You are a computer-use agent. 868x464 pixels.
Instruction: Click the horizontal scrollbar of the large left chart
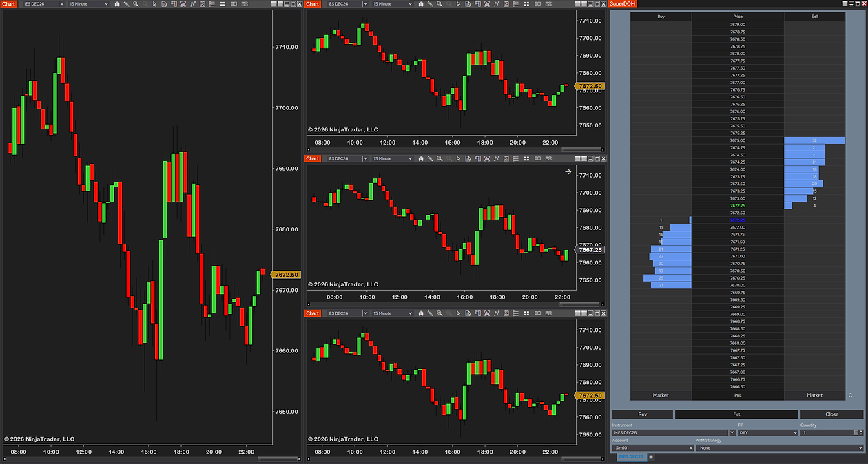(278, 458)
